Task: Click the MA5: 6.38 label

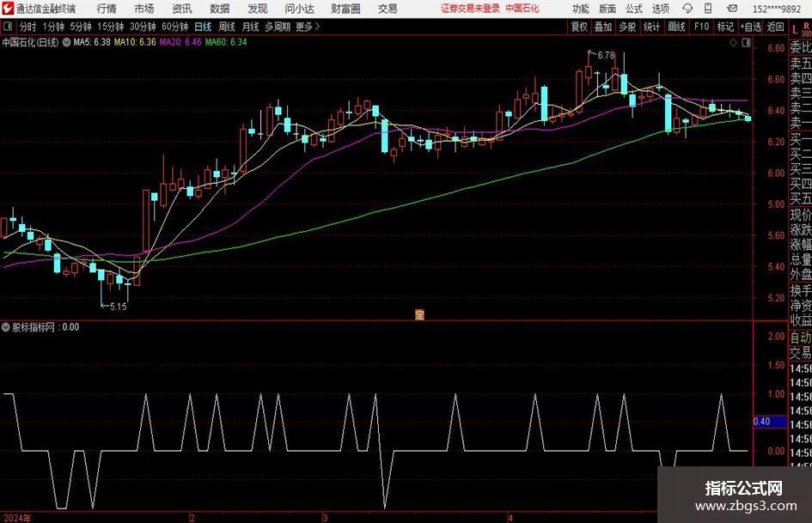Action: (92, 42)
